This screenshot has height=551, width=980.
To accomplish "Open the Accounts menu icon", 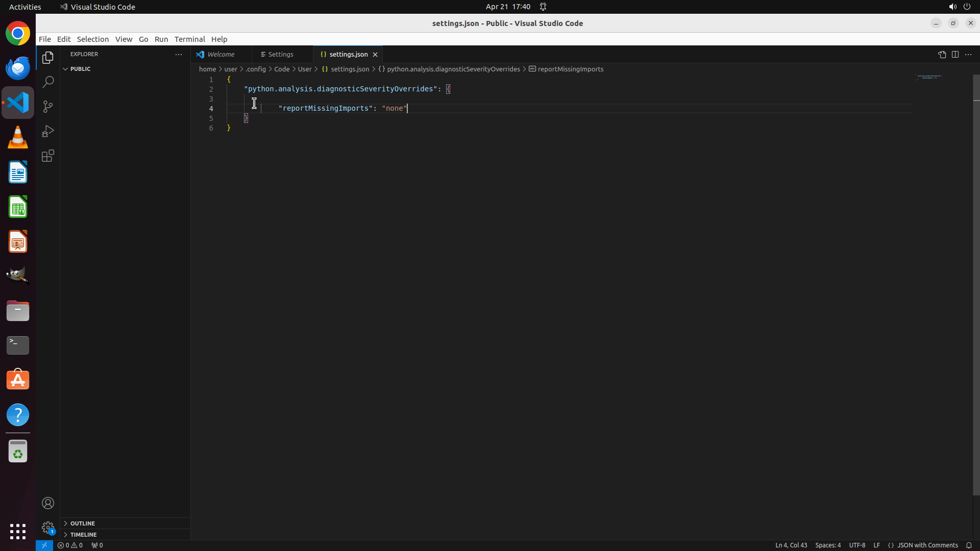I will 48,503.
